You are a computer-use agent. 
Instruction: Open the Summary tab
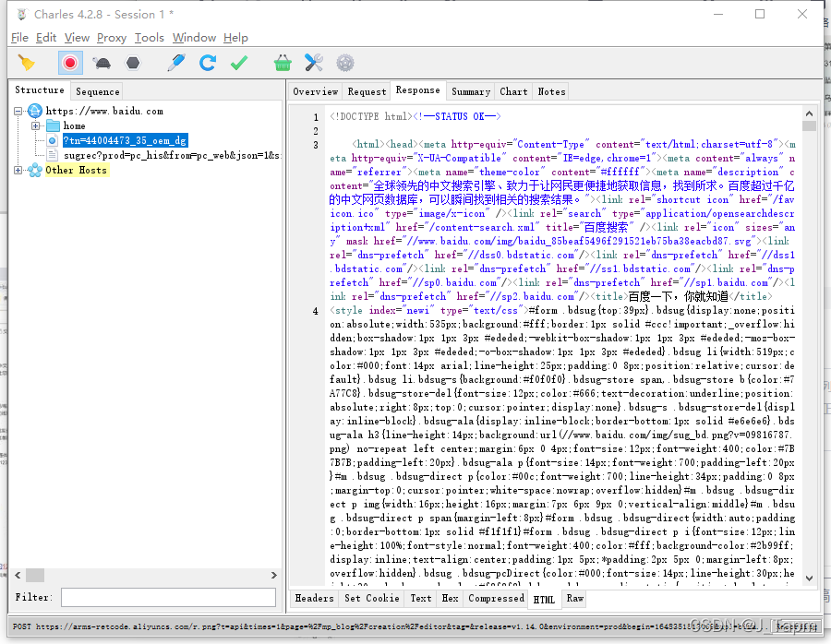tap(471, 91)
